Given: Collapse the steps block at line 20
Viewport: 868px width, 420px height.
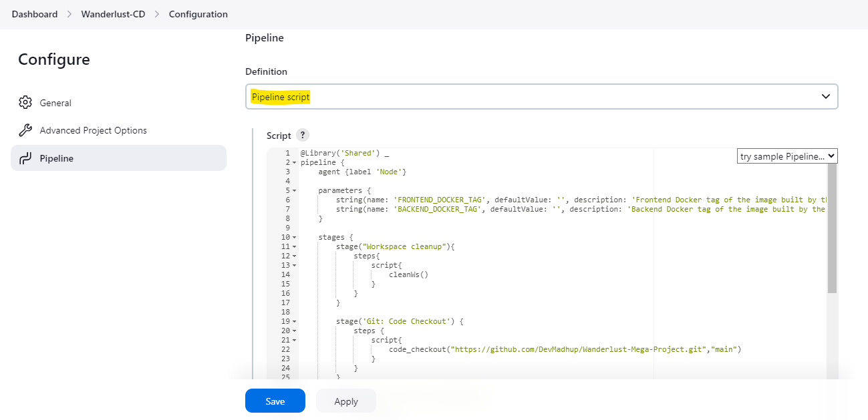Looking at the screenshot, I should tap(295, 331).
